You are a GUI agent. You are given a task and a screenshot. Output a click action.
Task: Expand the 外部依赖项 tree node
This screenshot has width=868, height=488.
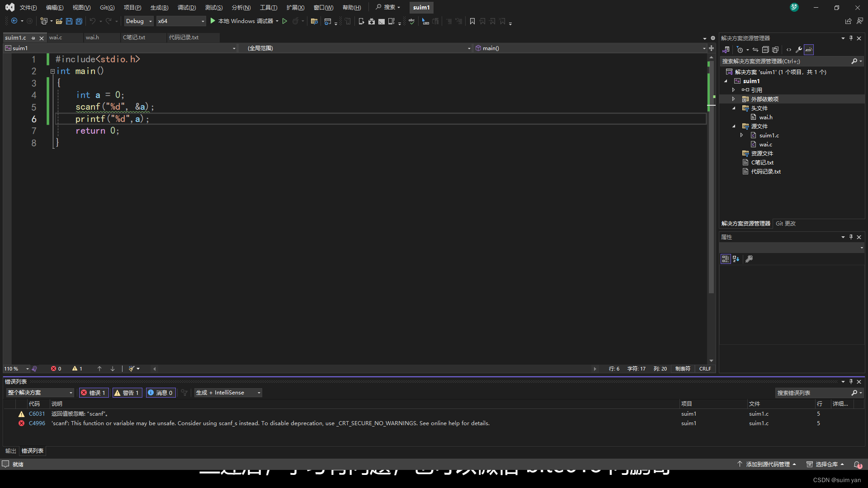pos(734,99)
